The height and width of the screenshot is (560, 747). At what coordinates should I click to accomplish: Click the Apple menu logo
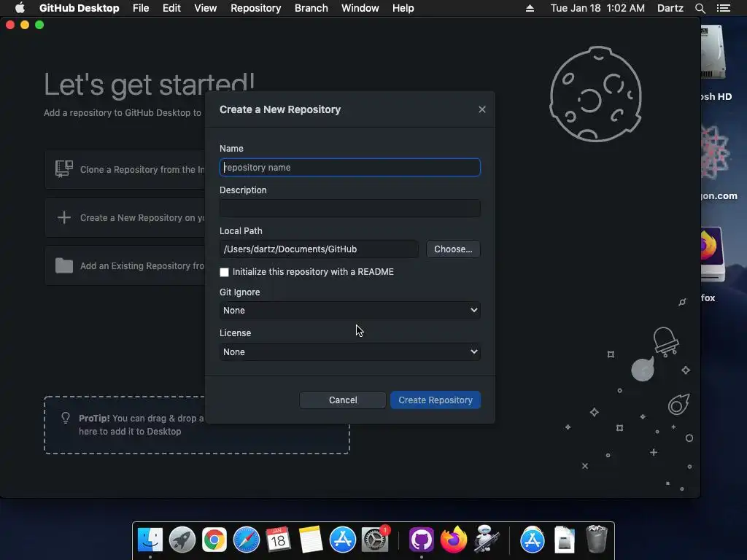click(x=20, y=8)
